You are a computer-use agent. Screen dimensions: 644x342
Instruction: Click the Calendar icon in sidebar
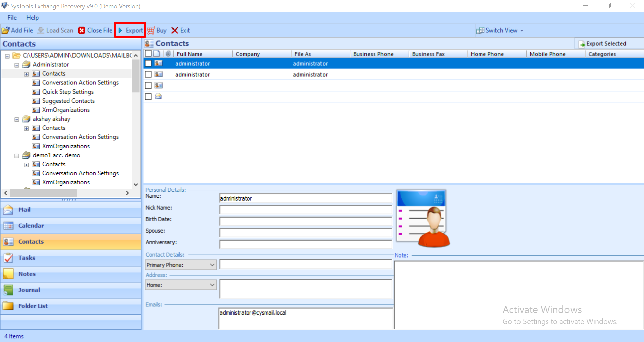click(8, 226)
